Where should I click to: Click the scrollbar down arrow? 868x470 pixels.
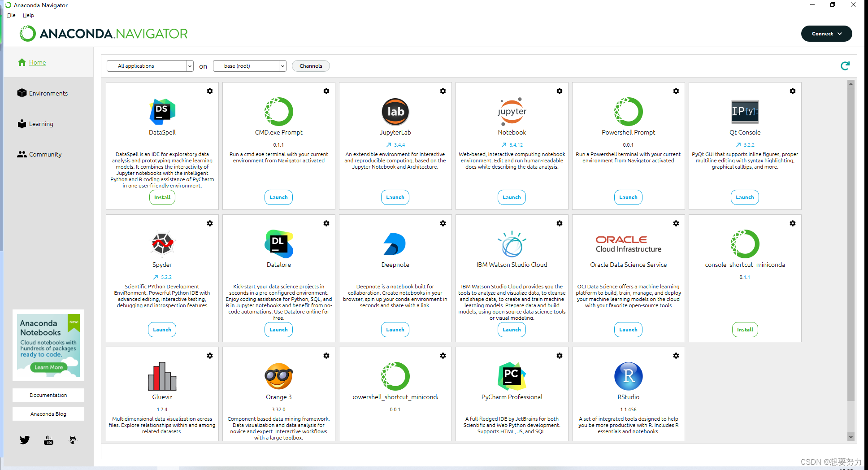click(851, 437)
